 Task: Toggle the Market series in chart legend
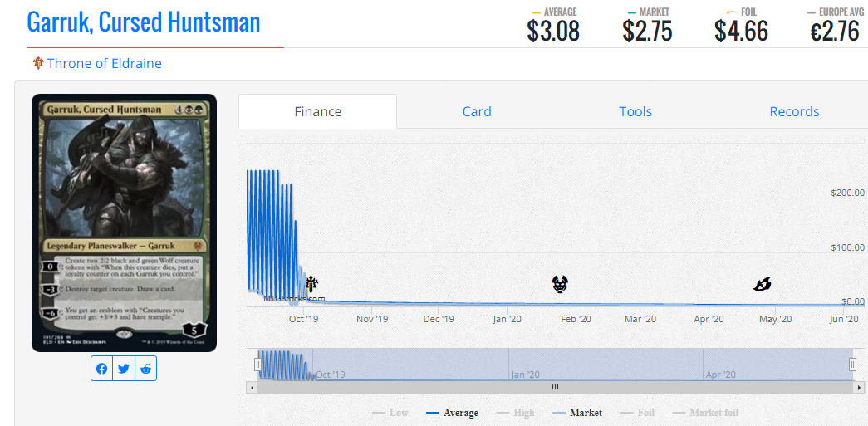click(x=576, y=413)
